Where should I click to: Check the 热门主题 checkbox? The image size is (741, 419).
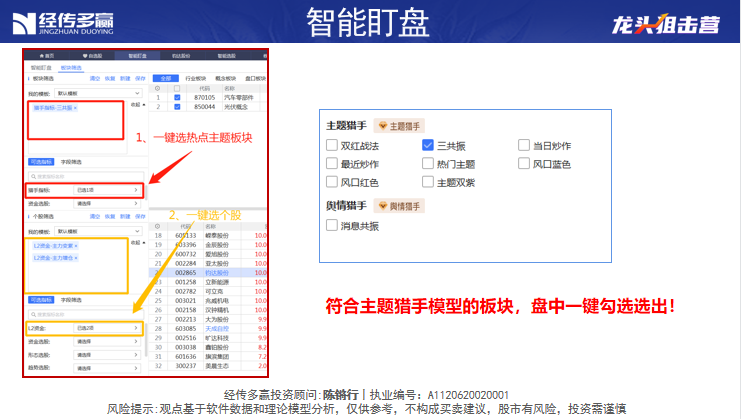[428, 163]
